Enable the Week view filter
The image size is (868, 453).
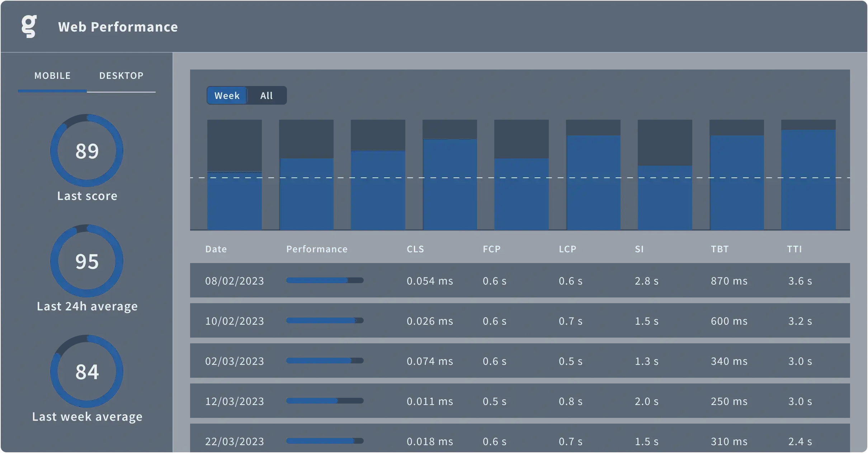pos(227,95)
